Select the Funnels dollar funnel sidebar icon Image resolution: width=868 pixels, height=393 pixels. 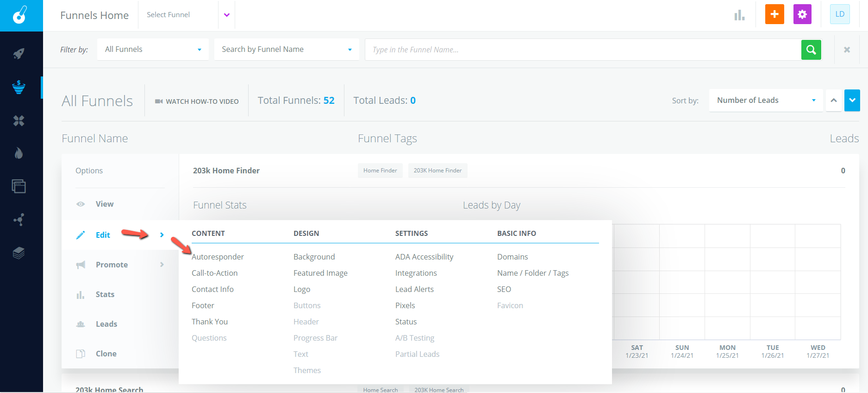[x=19, y=87]
